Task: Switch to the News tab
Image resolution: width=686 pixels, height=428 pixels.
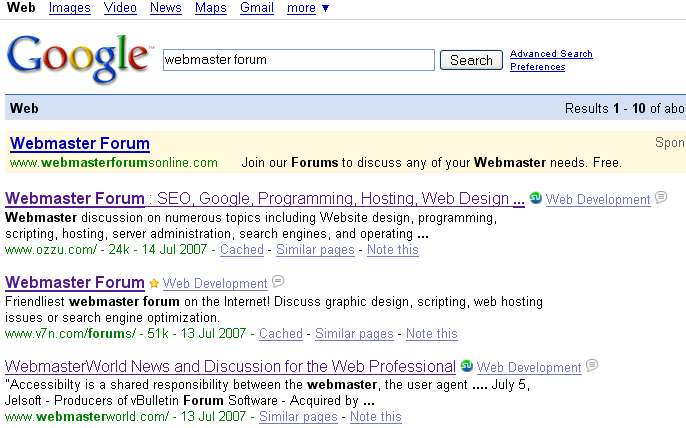Action: coord(165,8)
